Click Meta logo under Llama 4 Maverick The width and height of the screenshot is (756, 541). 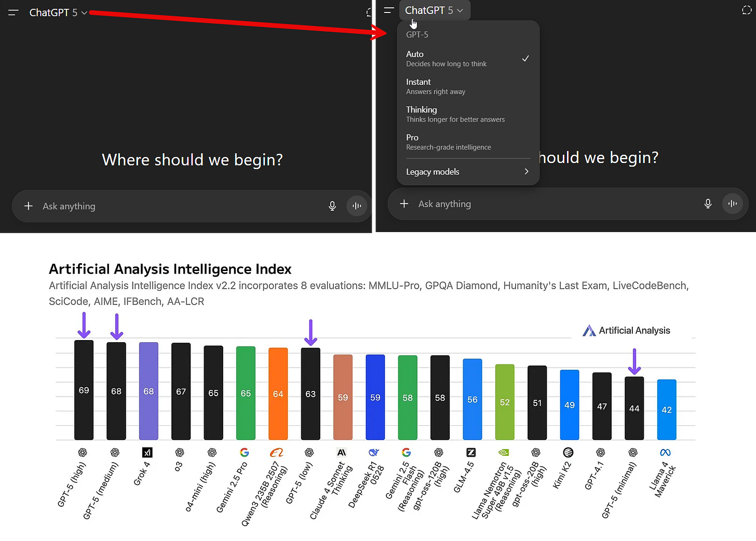click(665, 453)
